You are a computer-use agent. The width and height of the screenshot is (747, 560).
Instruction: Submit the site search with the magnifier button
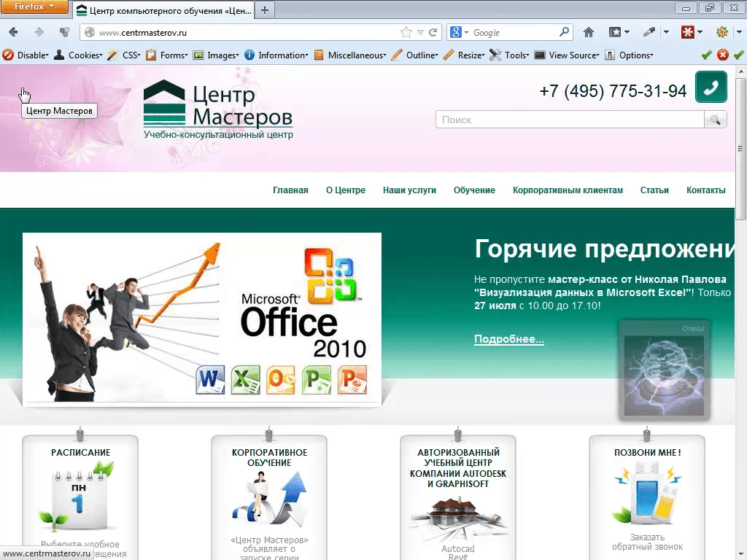[x=715, y=120]
